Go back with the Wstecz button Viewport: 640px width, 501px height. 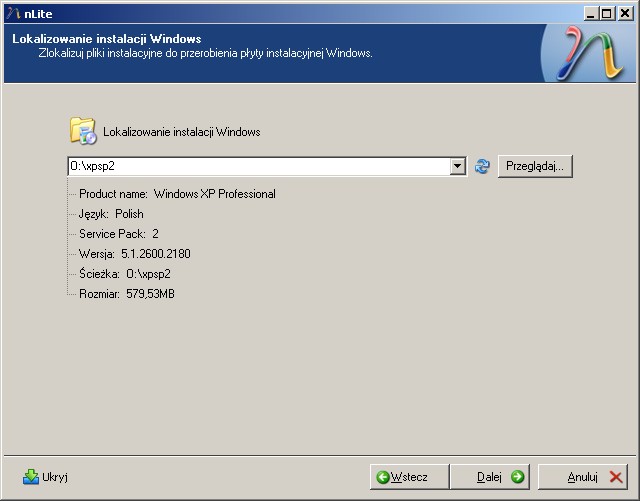click(409, 477)
